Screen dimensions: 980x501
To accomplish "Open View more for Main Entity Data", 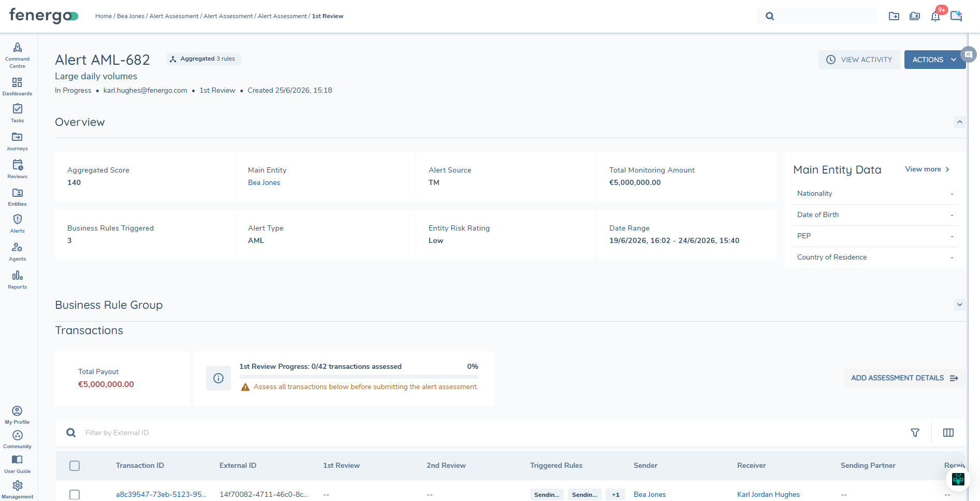I will point(927,169).
